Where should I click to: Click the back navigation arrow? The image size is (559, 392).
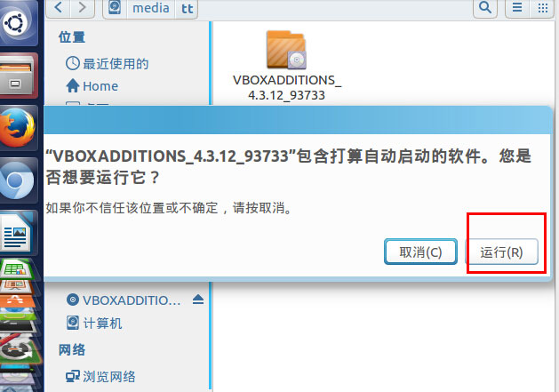pos(58,7)
